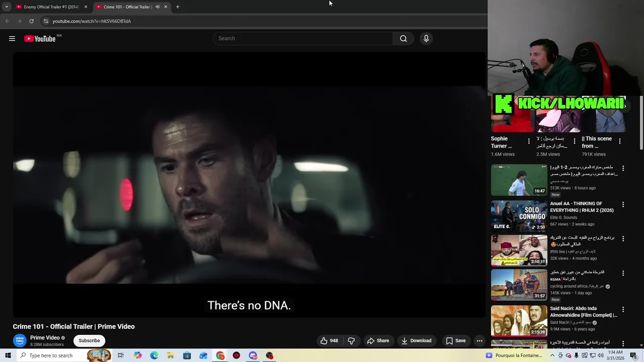
Task: Open the Pourquoi la Fontaine media widget
Action: [514, 355]
